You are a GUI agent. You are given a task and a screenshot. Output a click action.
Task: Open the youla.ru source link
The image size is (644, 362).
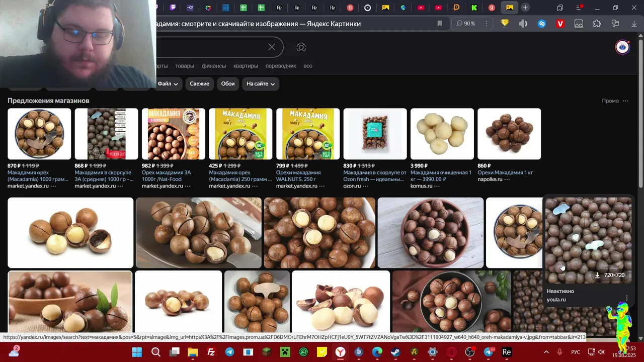(556, 300)
